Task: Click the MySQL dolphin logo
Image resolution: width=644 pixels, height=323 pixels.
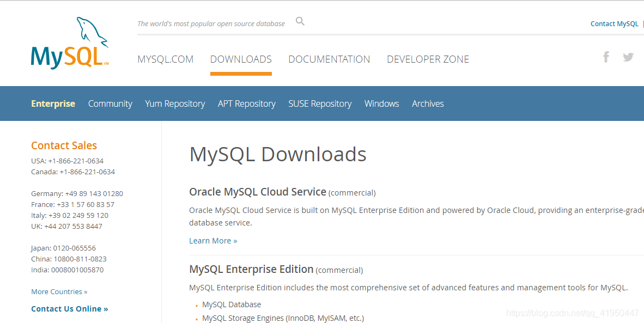Action: click(70, 42)
